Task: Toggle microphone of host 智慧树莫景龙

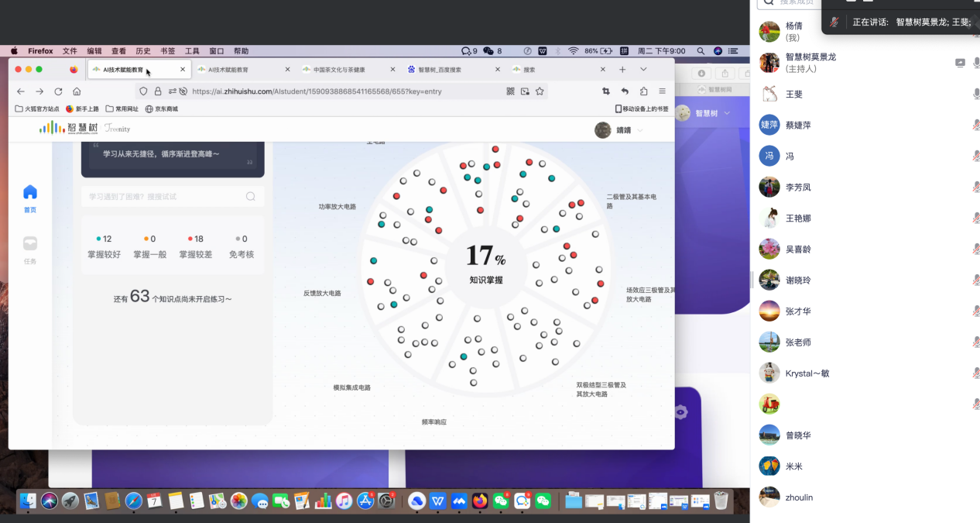Action: (x=976, y=63)
